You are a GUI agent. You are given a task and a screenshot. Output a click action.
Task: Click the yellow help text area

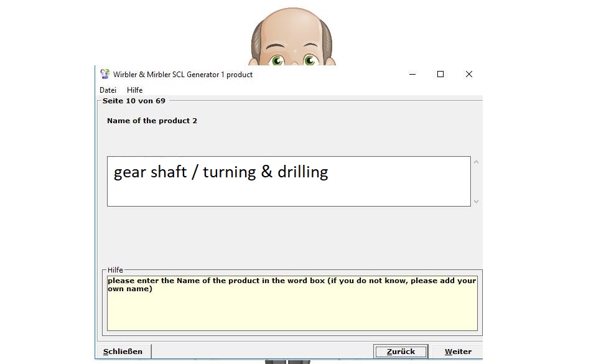292,309
